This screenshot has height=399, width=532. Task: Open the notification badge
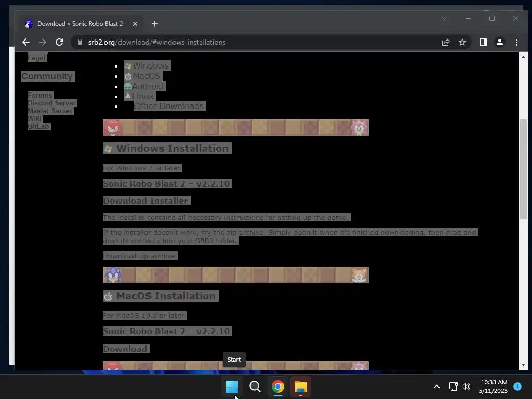tap(517, 387)
